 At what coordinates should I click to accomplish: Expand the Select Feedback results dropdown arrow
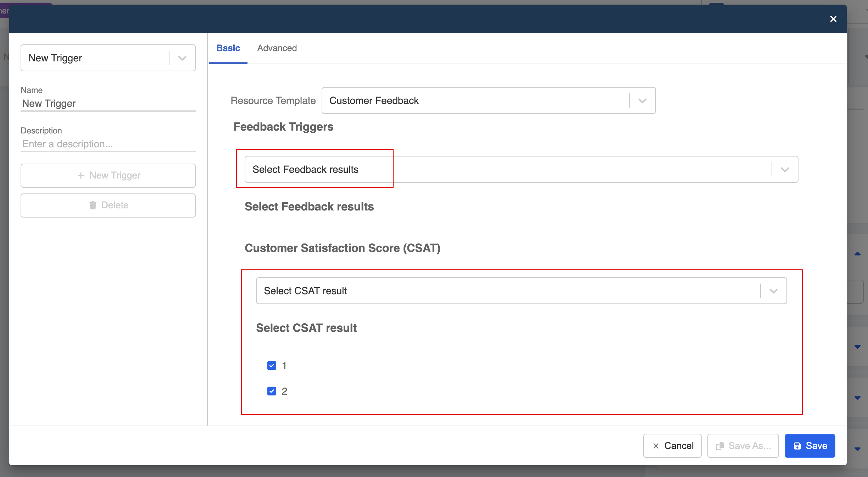(x=785, y=170)
